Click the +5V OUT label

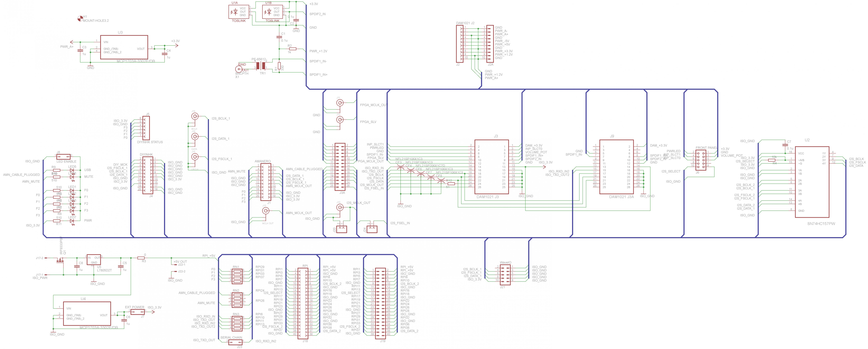pyautogui.click(x=180, y=262)
